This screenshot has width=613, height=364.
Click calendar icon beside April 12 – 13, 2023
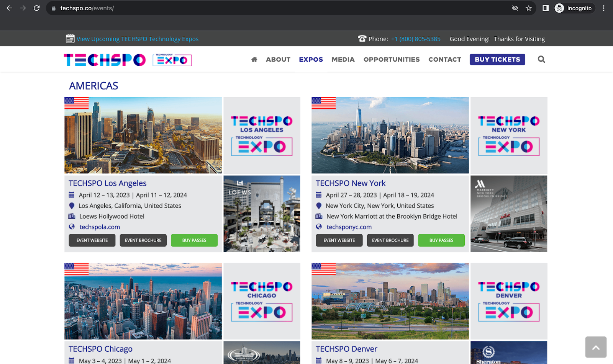pos(71,195)
